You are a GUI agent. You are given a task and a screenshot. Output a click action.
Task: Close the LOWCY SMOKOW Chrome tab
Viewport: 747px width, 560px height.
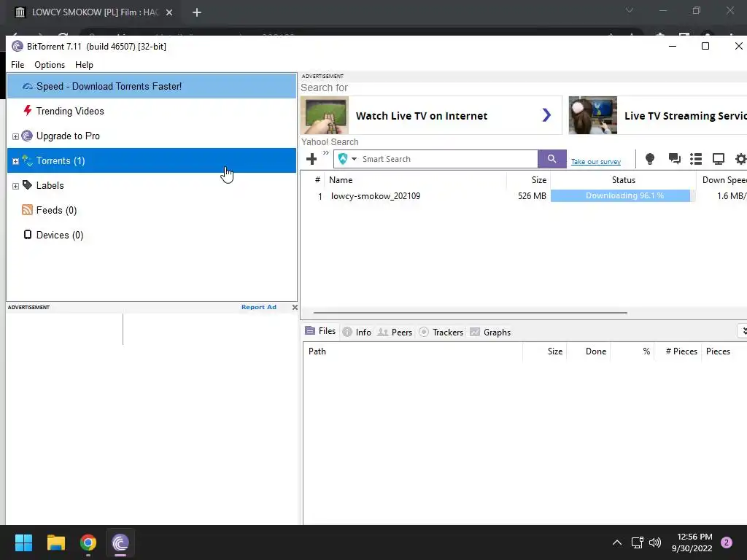coord(169,12)
